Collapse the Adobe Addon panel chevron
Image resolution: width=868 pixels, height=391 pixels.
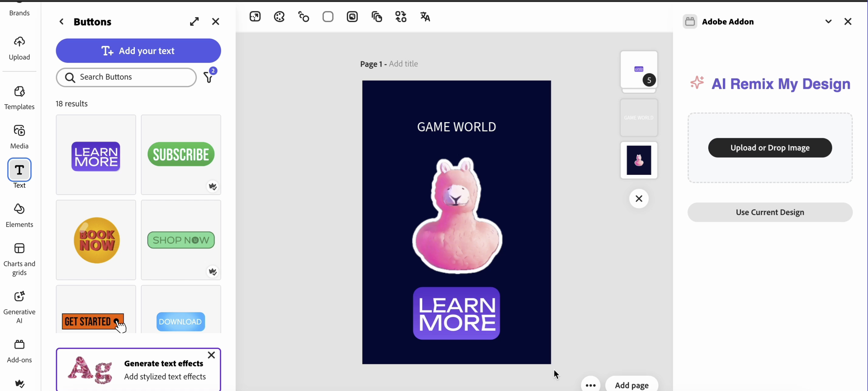click(x=828, y=22)
